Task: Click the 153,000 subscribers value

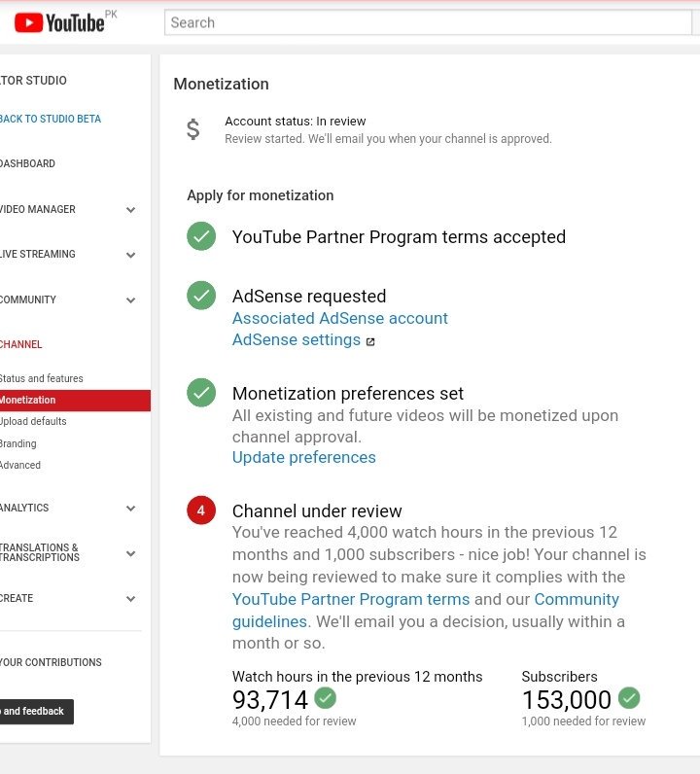Action: pos(567,700)
